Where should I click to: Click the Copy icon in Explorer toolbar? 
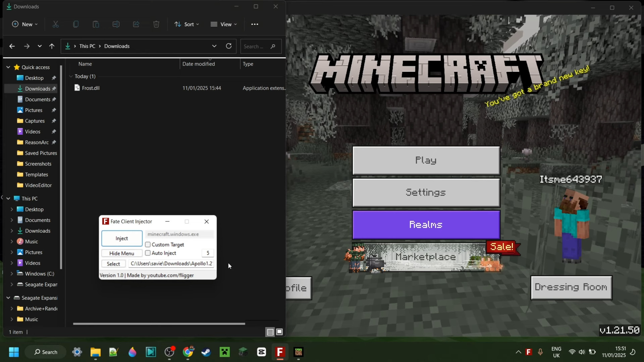tap(76, 24)
